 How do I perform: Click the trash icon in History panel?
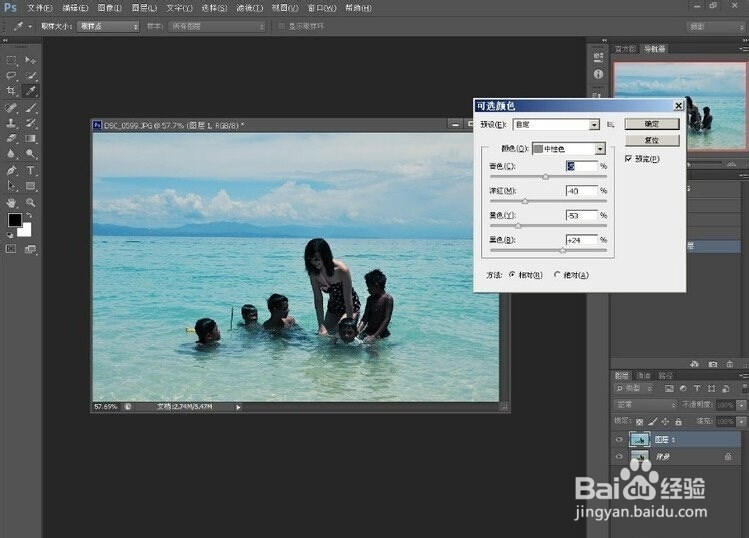pos(730,364)
